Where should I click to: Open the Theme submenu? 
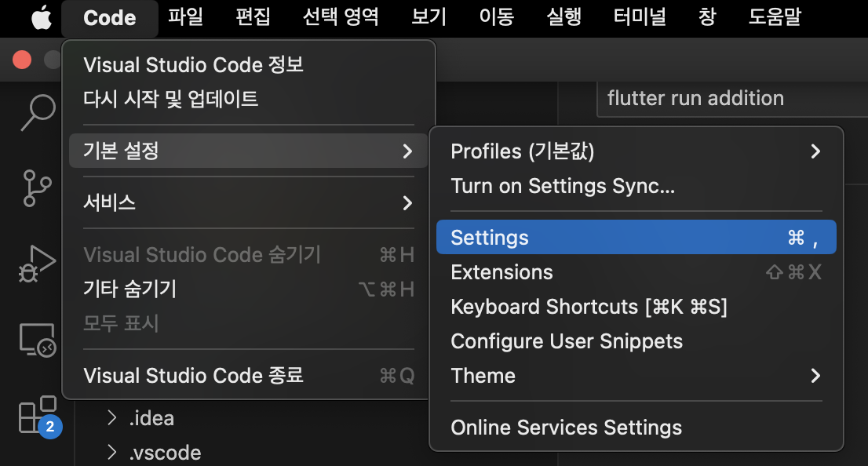click(636, 376)
